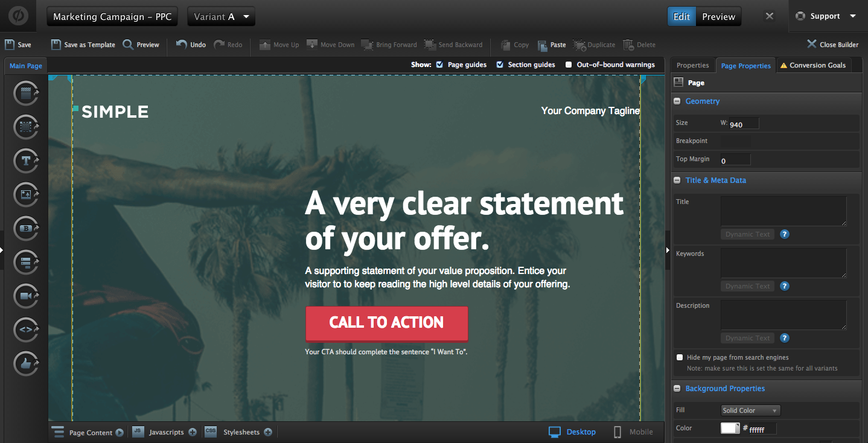868x443 pixels.
Task: Collapse the Geometry section
Action: tap(677, 101)
